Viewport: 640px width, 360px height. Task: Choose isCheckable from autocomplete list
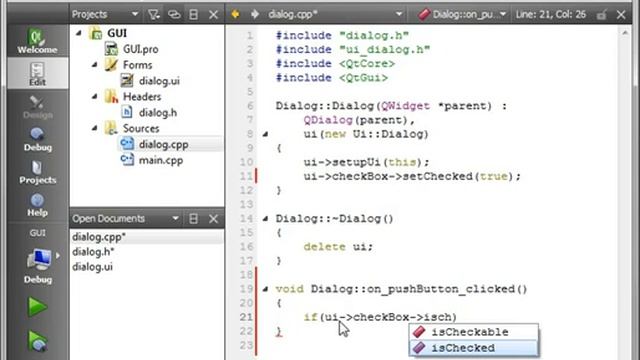click(473, 332)
